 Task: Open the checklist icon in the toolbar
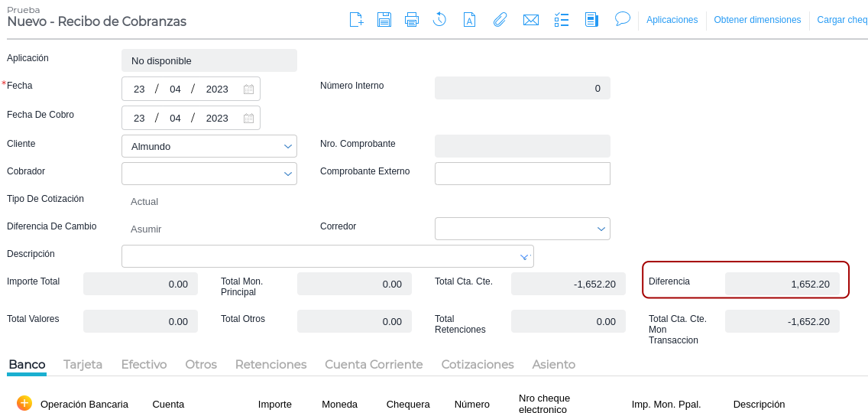(562, 20)
